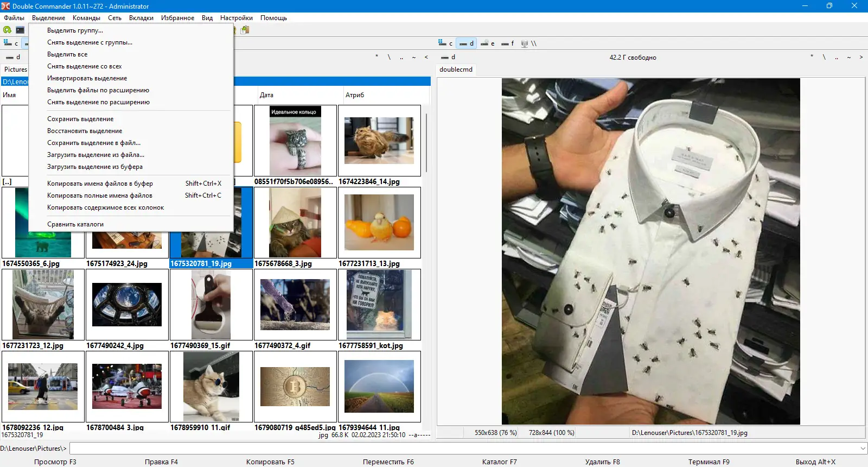This screenshot has width=868, height=467.
Task: Select drive E in right panel drive bar
Action: pos(488,43)
